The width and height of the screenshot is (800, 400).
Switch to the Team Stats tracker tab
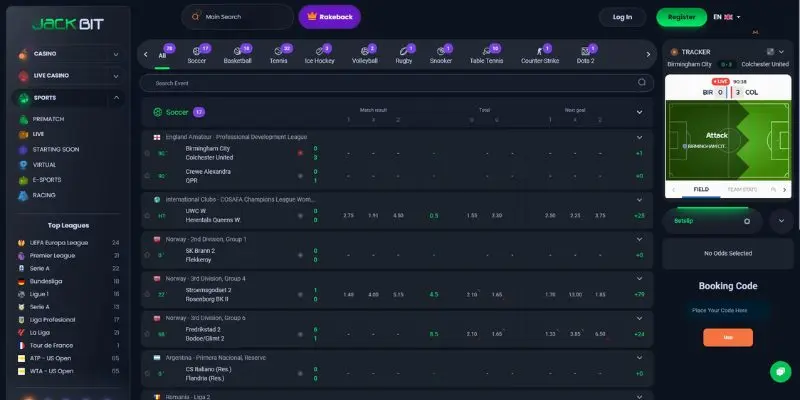742,189
